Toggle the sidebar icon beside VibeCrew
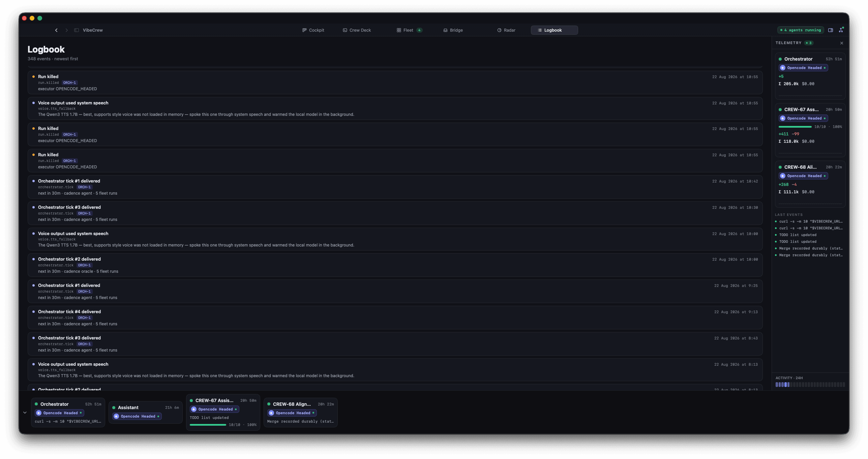This screenshot has height=459, width=868. tap(77, 30)
